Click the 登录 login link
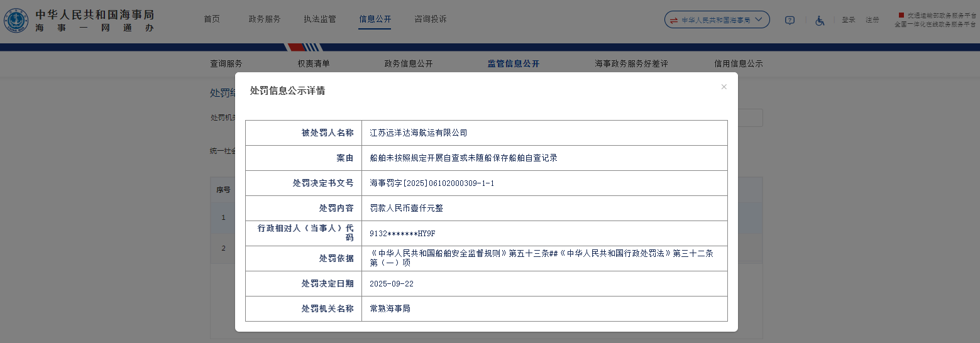 click(849, 20)
